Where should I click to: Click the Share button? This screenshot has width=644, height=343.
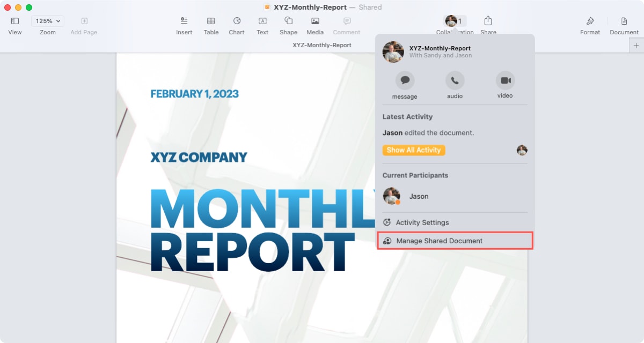488,22
